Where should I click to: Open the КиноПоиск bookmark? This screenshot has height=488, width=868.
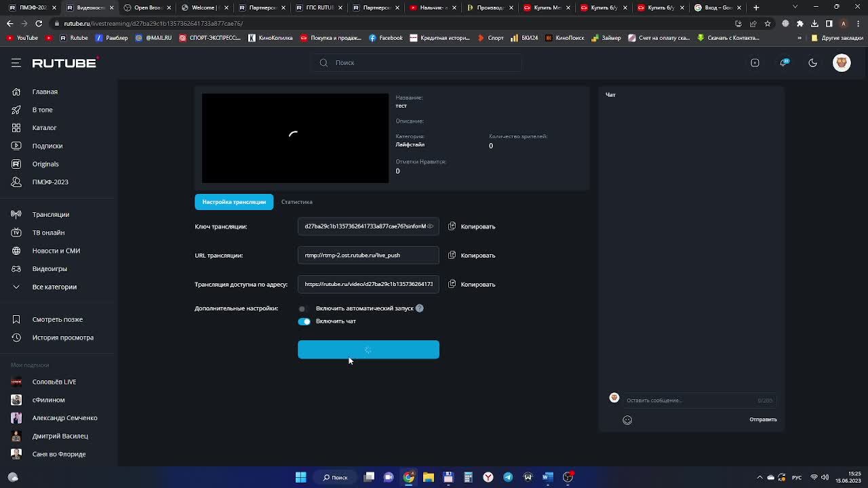pos(565,38)
